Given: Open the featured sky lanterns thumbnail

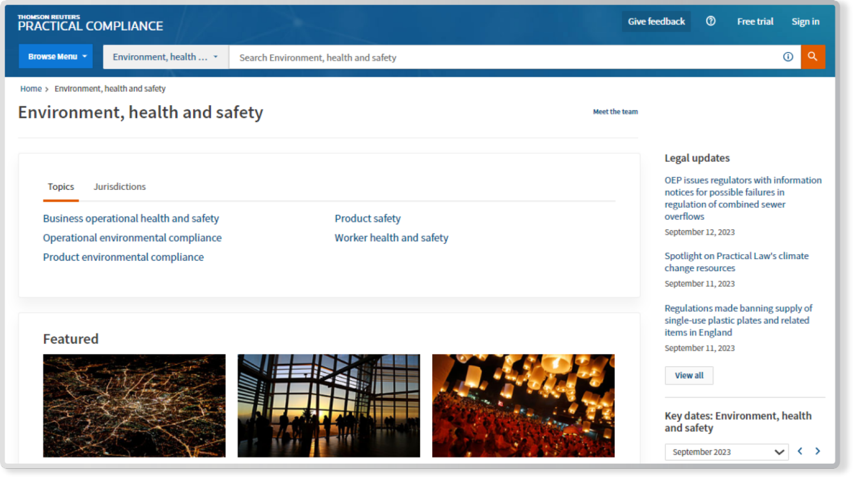Looking at the screenshot, I should click(523, 406).
